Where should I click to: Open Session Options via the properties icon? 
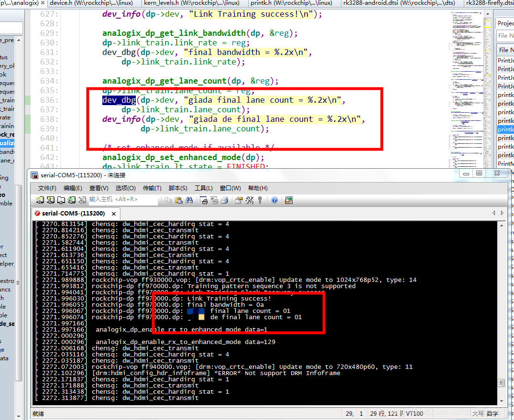(x=239, y=200)
